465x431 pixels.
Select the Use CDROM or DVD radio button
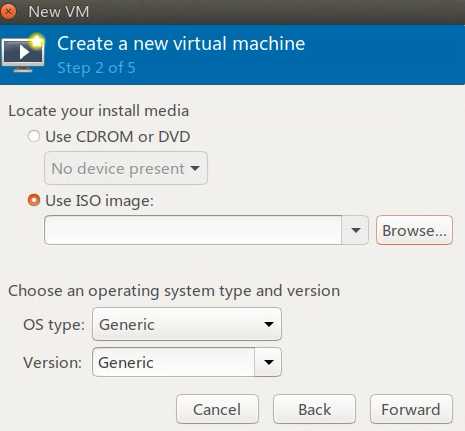coord(34,136)
